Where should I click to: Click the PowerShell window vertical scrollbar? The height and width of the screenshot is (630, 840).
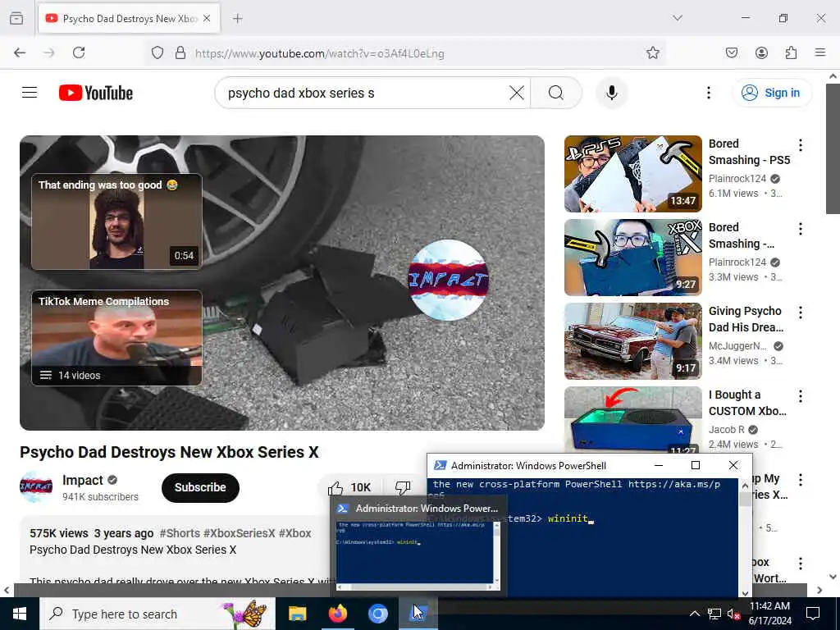coord(745,538)
